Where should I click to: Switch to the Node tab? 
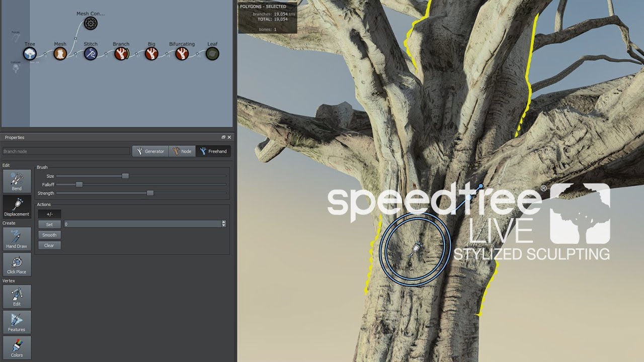click(x=182, y=151)
